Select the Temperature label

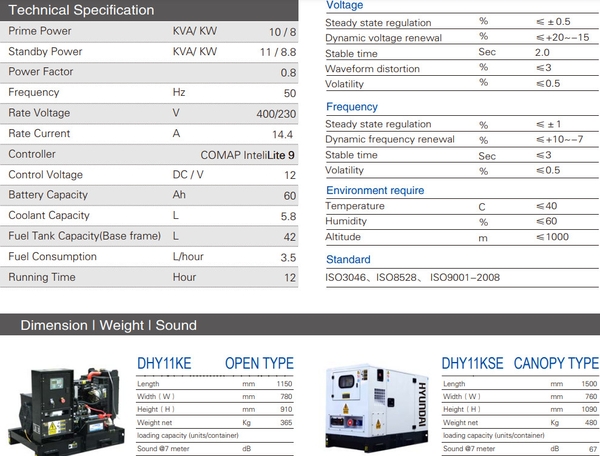[x=355, y=206]
